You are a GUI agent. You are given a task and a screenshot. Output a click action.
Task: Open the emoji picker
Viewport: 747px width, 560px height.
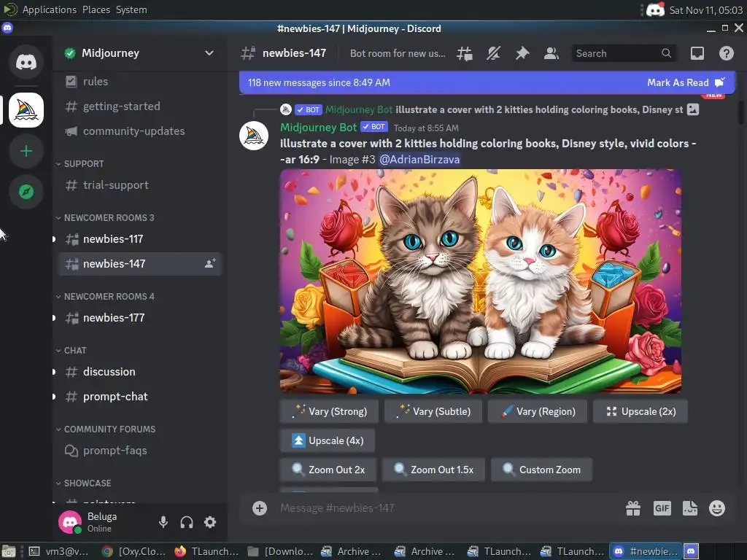717,508
